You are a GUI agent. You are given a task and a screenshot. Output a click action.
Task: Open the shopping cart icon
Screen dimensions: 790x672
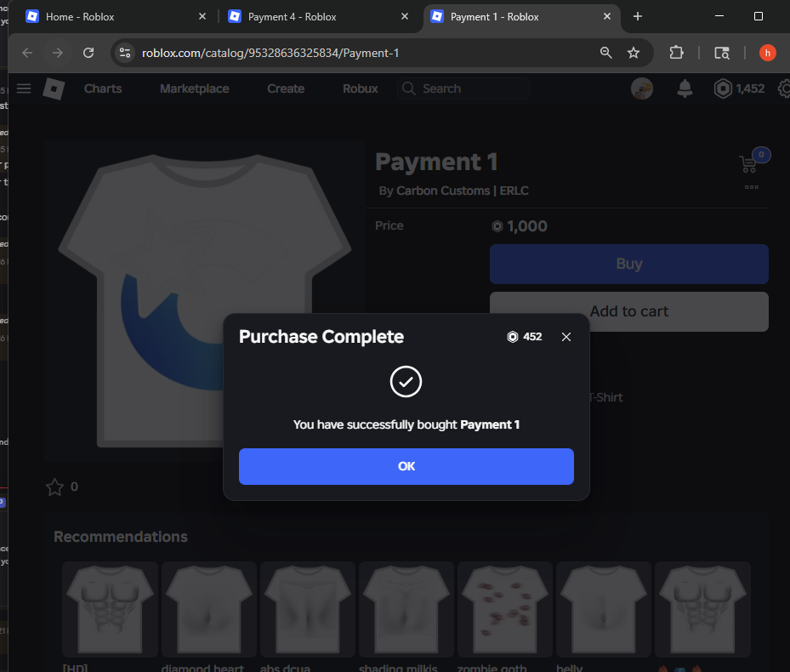(x=749, y=163)
